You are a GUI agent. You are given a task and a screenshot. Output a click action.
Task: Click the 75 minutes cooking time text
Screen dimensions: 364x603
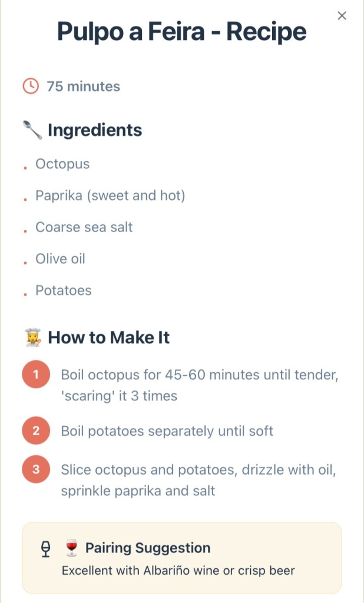83,87
